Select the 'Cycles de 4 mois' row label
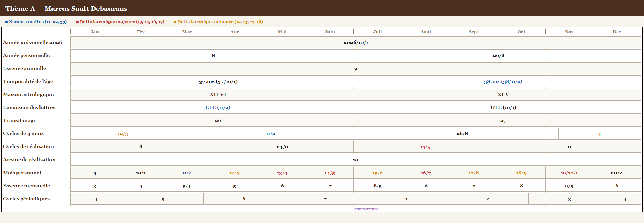The image size is (644, 223). point(23,133)
